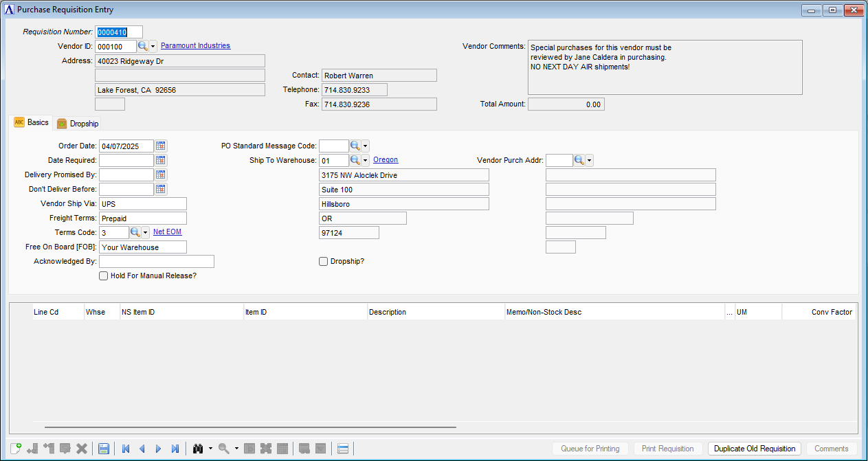The width and height of the screenshot is (868, 461).
Task: Jump to the last record
Action: point(175,449)
